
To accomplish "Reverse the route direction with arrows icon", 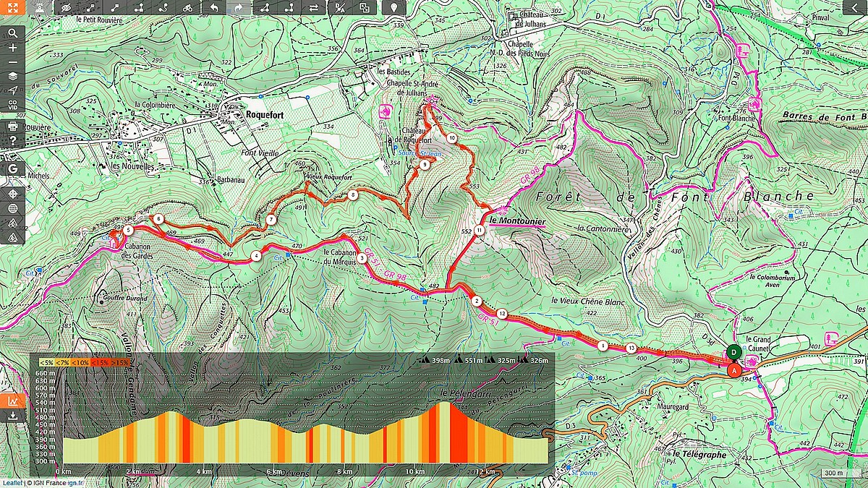I will pyautogui.click(x=313, y=7).
